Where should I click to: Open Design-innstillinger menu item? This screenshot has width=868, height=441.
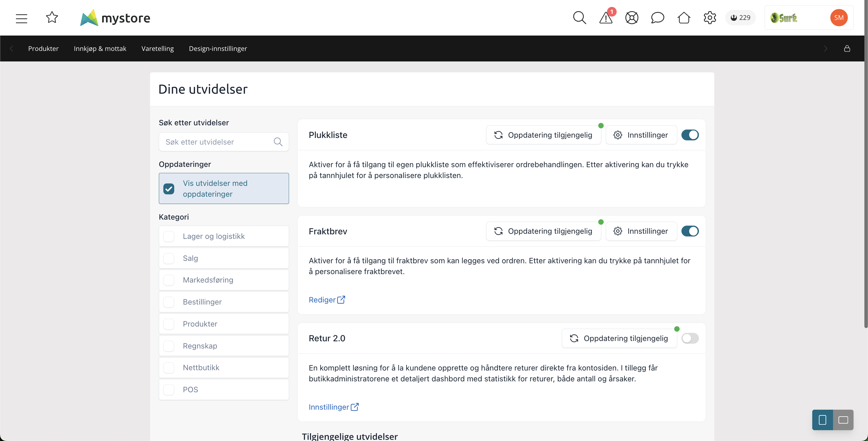[x=218, y=48]
